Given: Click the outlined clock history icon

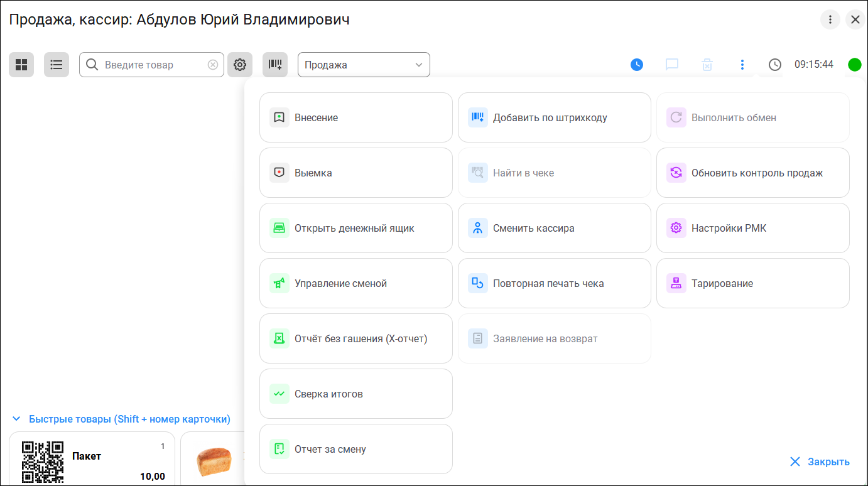Looking at the screenshot, I should (775, 65).
